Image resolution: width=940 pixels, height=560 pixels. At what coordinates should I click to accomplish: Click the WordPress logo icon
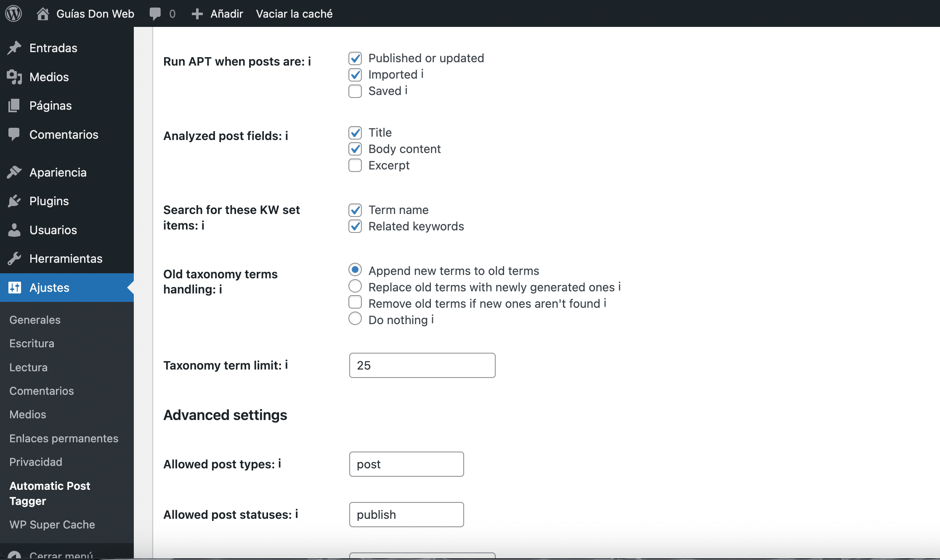(13, 13)
